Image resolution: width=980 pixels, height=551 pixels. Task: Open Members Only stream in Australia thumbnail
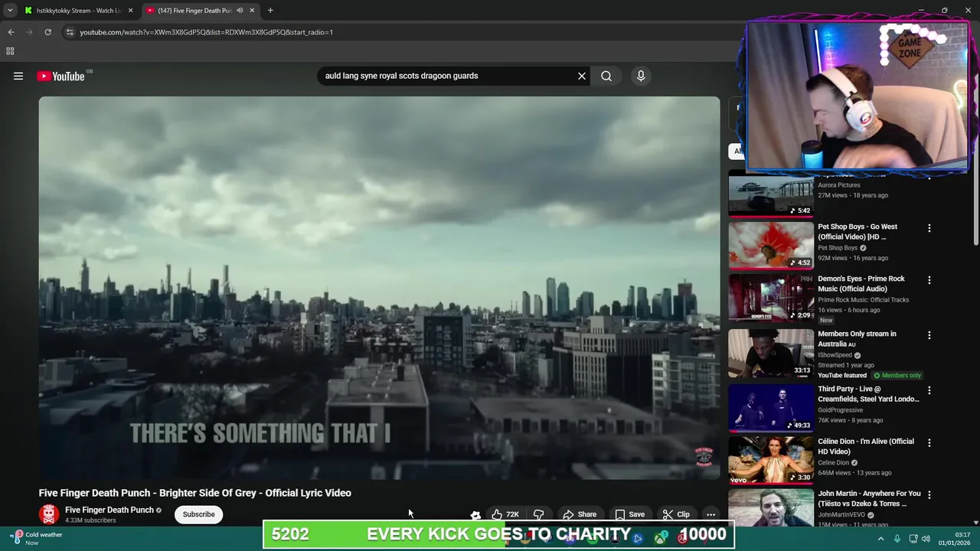[771, 353]
